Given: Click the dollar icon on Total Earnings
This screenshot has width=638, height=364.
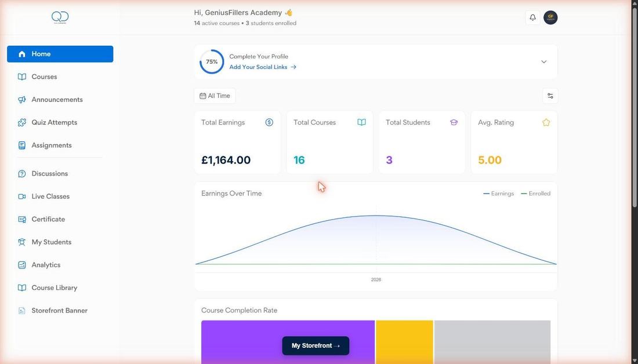Looking at the screenshot, I should (x=269, y=122).
